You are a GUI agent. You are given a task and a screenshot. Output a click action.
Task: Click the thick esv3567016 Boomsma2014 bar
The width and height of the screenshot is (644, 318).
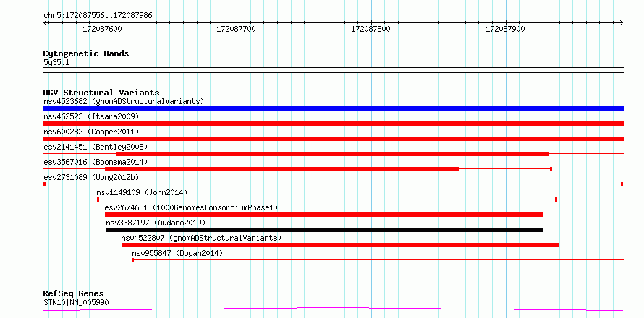tap(282, 169)
